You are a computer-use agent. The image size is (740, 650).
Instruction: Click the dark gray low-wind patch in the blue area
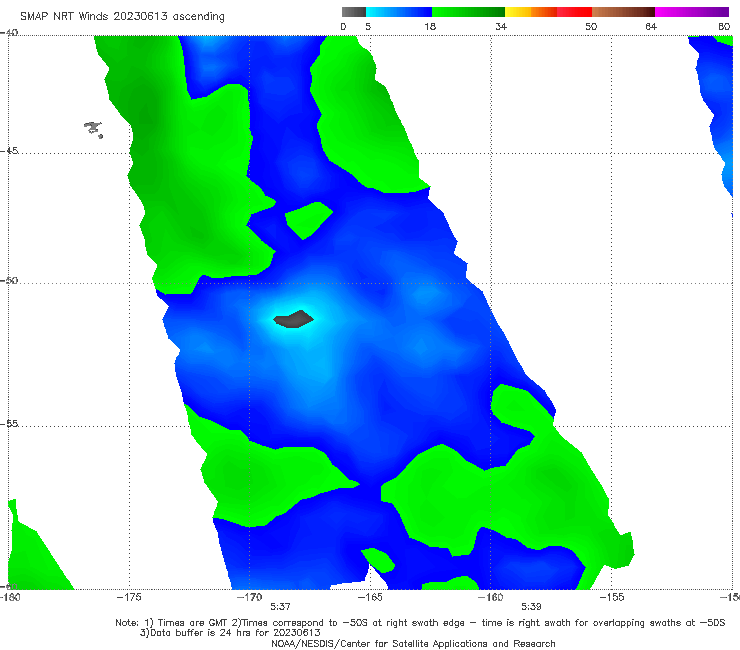(294, 319)
